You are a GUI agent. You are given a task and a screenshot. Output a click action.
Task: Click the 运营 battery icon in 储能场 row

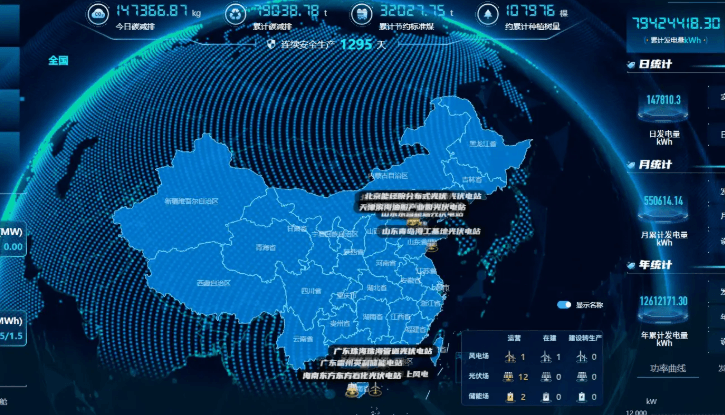[510, 397]
